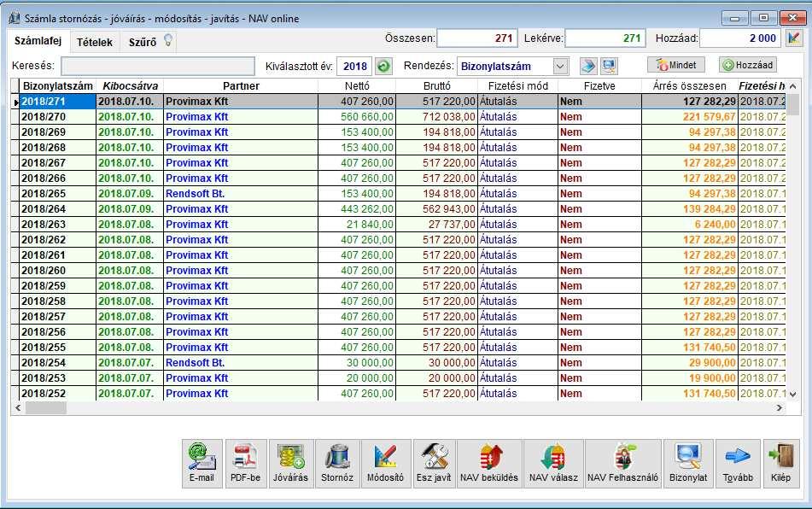
Task: Open the Módosító modification tool
Action: pyautogui.click(x=386, y=464)
